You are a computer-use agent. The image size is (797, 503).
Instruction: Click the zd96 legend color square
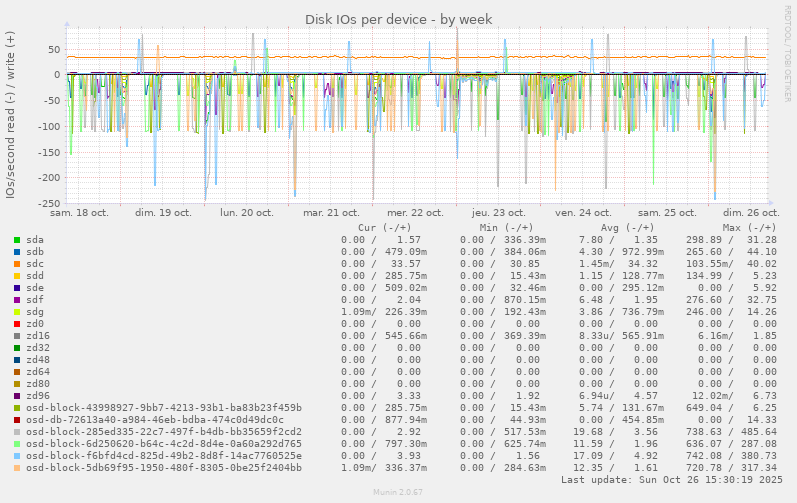(17, 396)
